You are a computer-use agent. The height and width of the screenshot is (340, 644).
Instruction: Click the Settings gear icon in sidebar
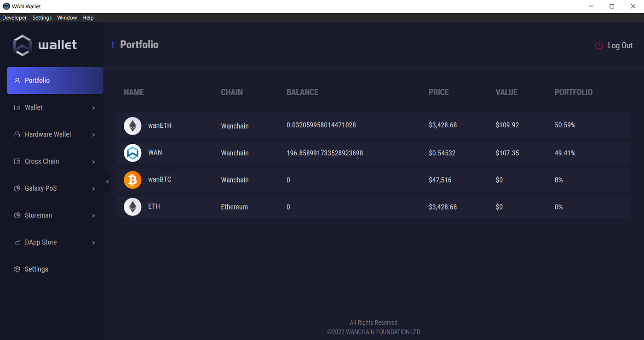click(17, 269)
